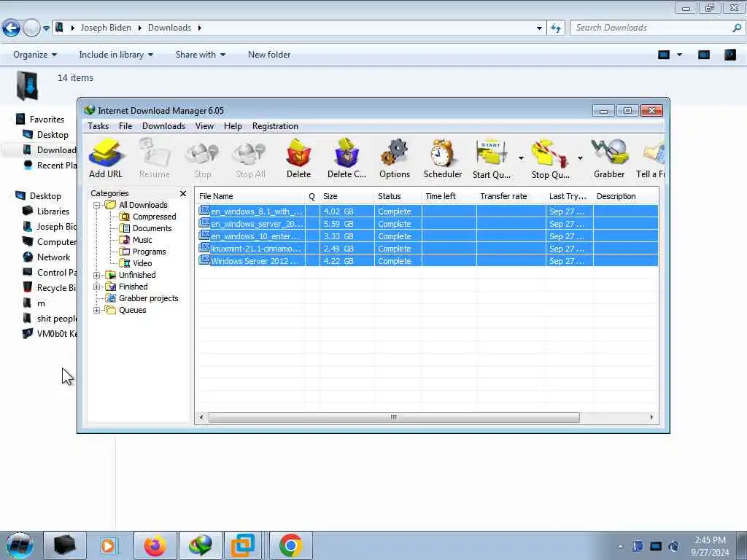The width and height of the screenshot is (747, 560).
Task: Click New folder in Explorer toolbar
Action: (x=269, y=55)
